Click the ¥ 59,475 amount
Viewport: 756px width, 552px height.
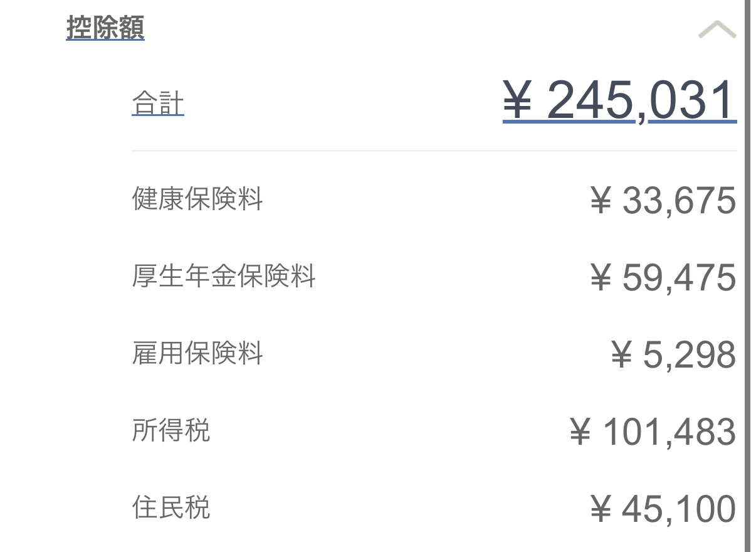point(663,278)
